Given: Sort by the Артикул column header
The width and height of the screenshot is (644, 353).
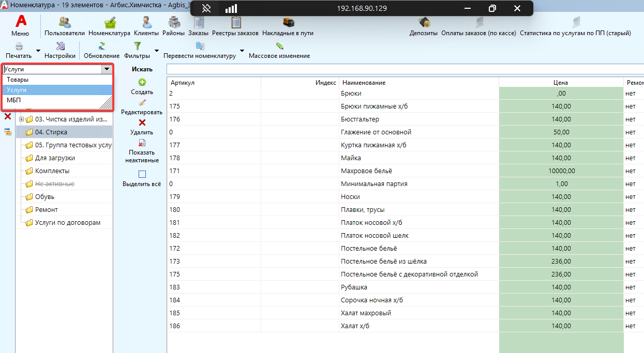Looking at the screenshot, I should pyautogui.click(x=214, y=83).
